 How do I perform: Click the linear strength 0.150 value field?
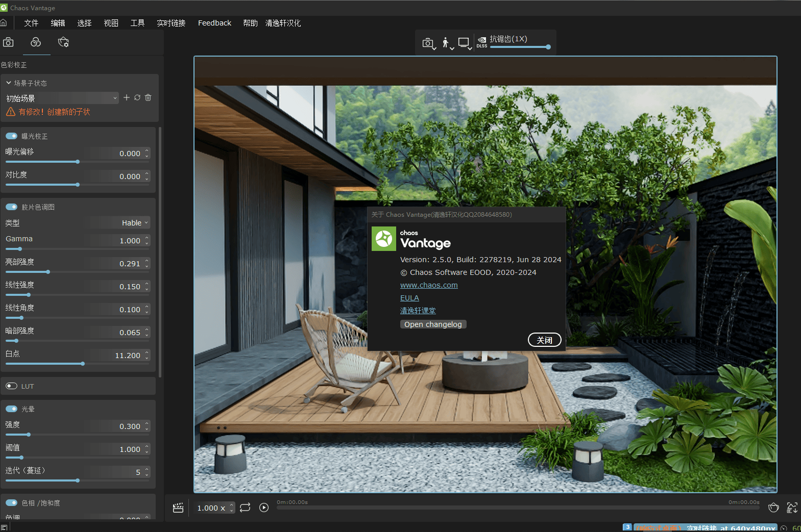pos(118,287)
